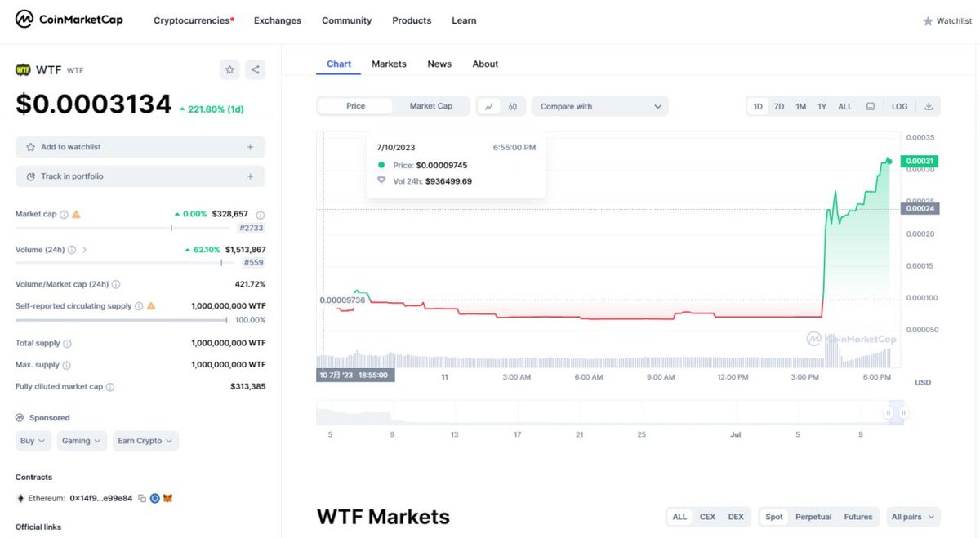Viewport: 980px width, 538px height.
Task: Open the calendar date range icon
Action: 871,106
